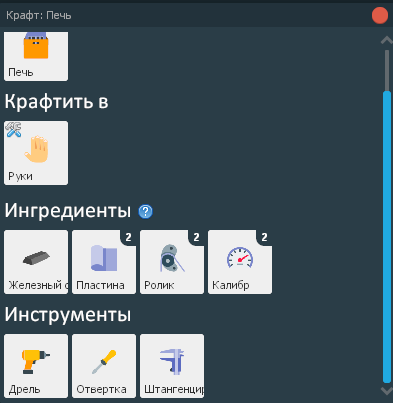Click the wrench tools badge on Руки

click(x=13, y=130)
